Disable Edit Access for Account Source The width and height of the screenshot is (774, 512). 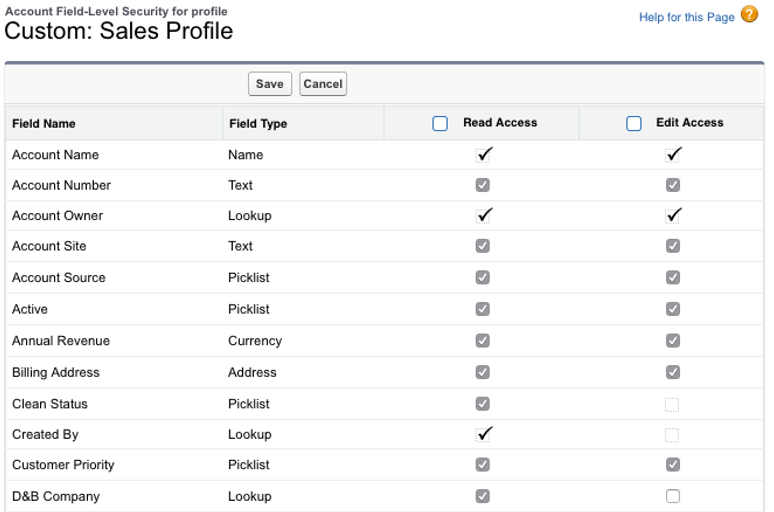673,277
